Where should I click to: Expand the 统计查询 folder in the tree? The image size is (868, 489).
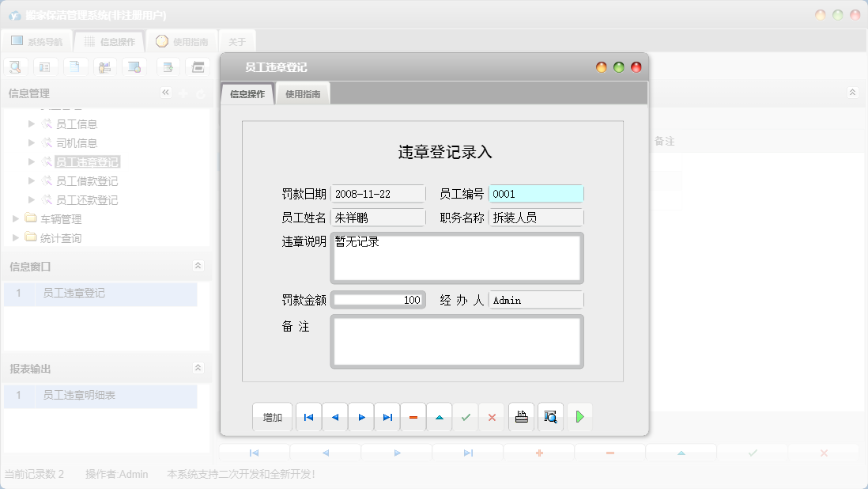pyautogui.click(x=15, y=236)
